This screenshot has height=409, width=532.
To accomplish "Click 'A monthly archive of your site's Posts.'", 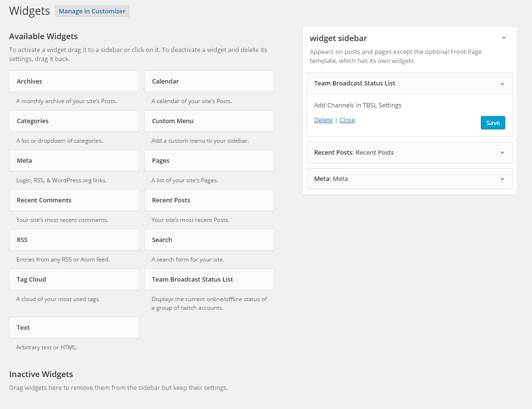I will 66,101.
